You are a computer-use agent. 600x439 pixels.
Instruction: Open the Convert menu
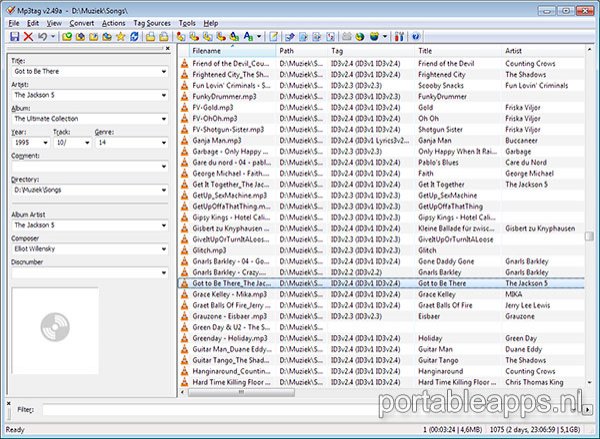click(x=82, y=22)
